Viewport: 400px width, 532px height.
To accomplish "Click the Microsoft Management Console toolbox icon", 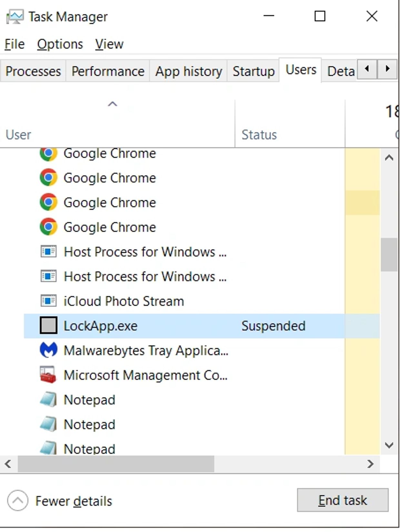I will coord(48,375).
